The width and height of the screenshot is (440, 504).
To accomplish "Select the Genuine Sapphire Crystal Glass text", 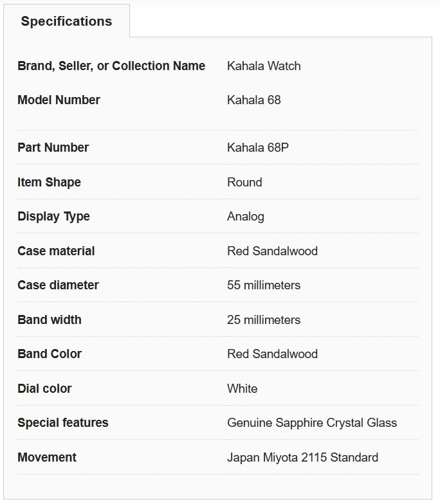I will click(x=312, y=422).
